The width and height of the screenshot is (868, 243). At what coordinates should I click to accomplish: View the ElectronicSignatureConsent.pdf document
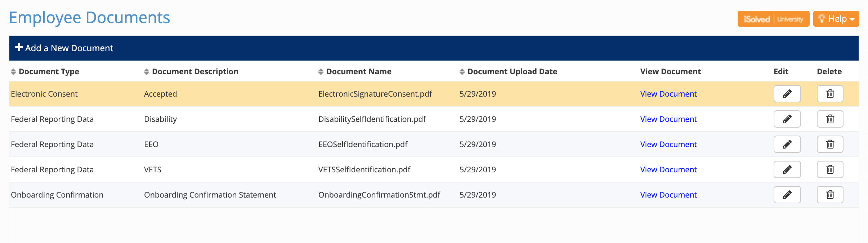(668, 93)
